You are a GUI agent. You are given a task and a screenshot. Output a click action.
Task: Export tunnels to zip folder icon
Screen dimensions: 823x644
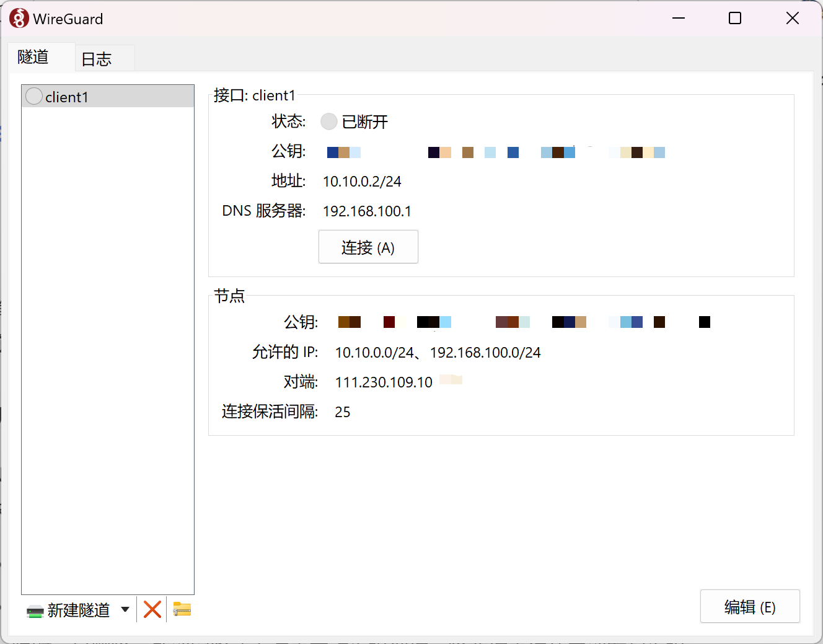182,609
